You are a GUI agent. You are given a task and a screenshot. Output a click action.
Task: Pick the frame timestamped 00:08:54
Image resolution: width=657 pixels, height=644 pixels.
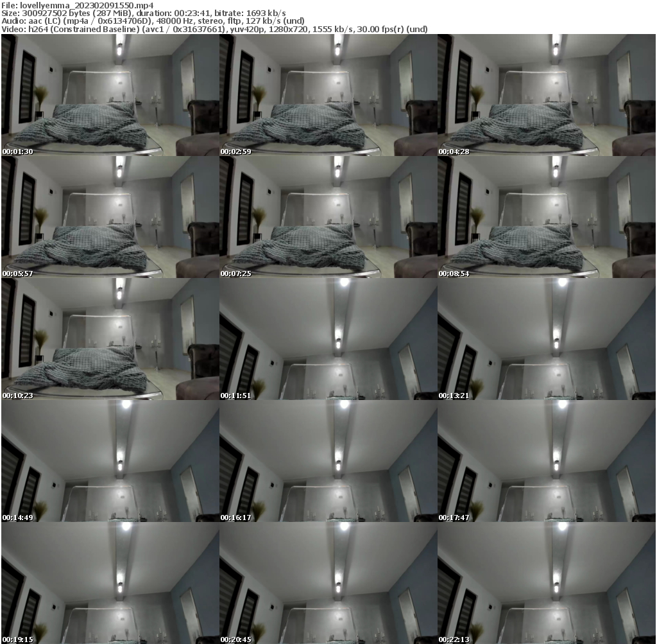click(x=546, y=217)
